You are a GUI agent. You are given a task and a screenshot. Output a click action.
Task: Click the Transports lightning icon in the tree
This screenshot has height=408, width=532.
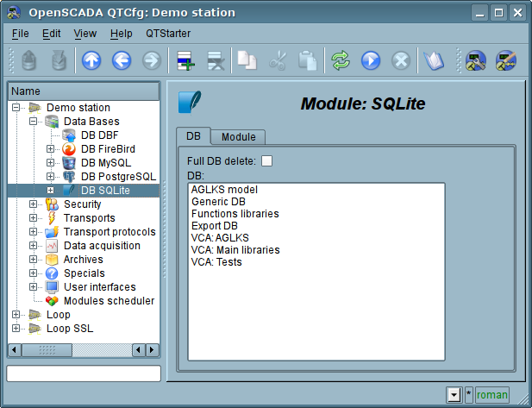52,218
